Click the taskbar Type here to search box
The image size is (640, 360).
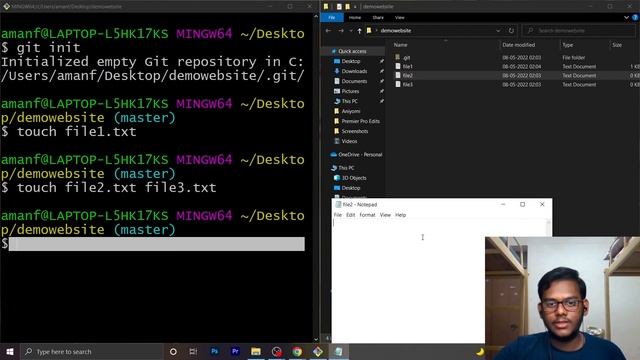coord(92,351)
